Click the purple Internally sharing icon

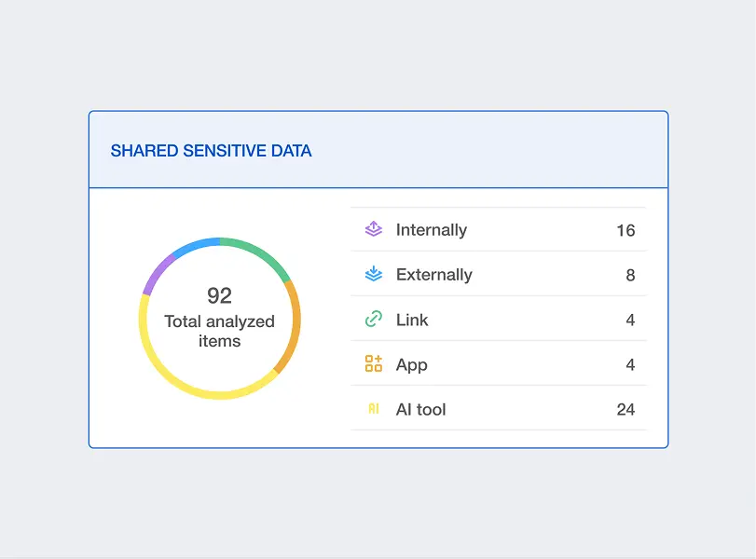pos(374,229)
